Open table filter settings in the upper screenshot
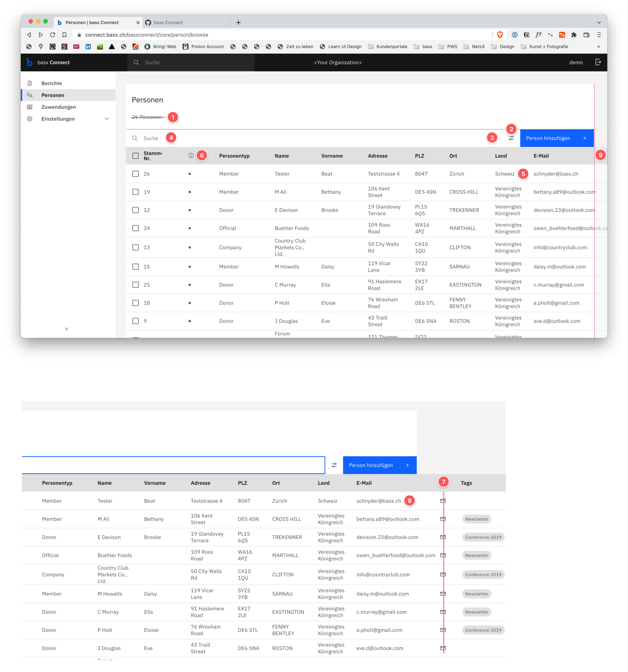This screenshot has width=628, height=672. 511,138
